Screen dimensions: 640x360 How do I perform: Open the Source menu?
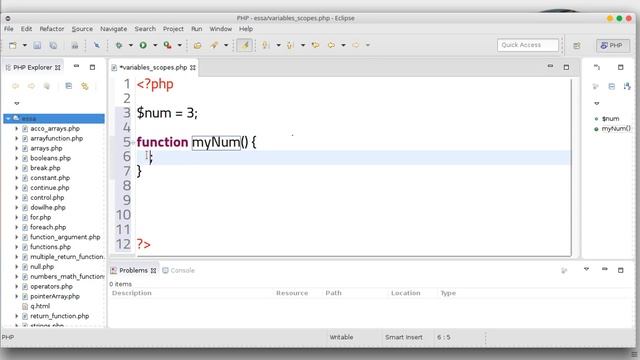coord(82,29)
